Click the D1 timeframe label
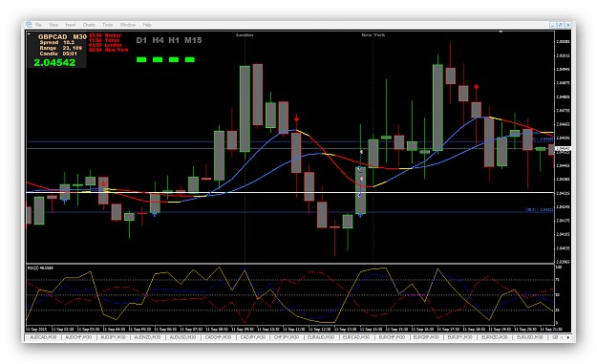The width and height of the screenshot is (597, 364). (141, 40)
